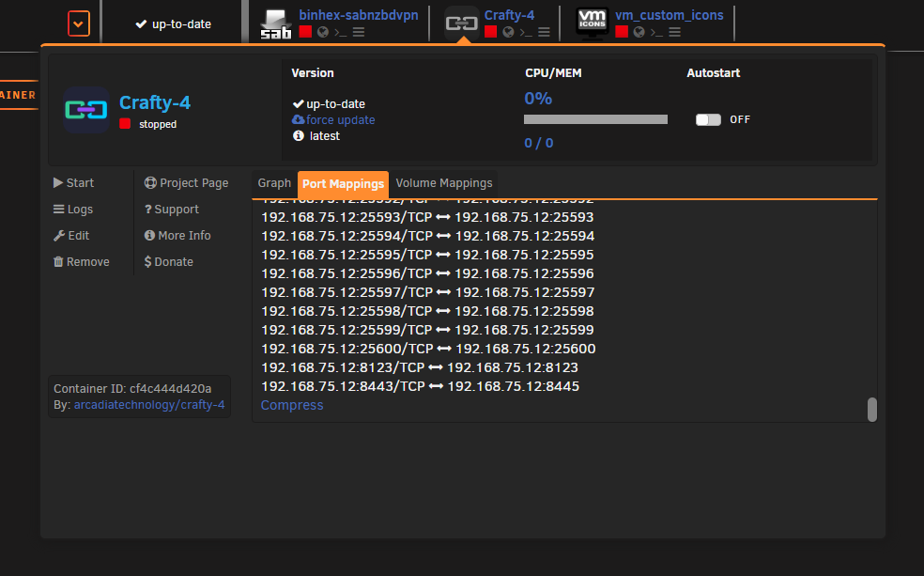Open arcadiatechnology/crafty-4 repository link
The width and height of the screenshot is (924, 576).
[149, 404]
